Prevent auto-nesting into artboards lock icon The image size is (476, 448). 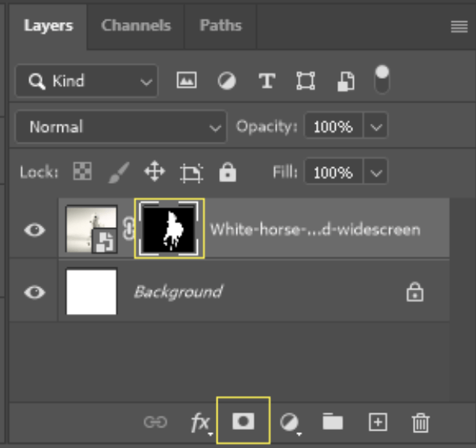[x=192, y=173]
